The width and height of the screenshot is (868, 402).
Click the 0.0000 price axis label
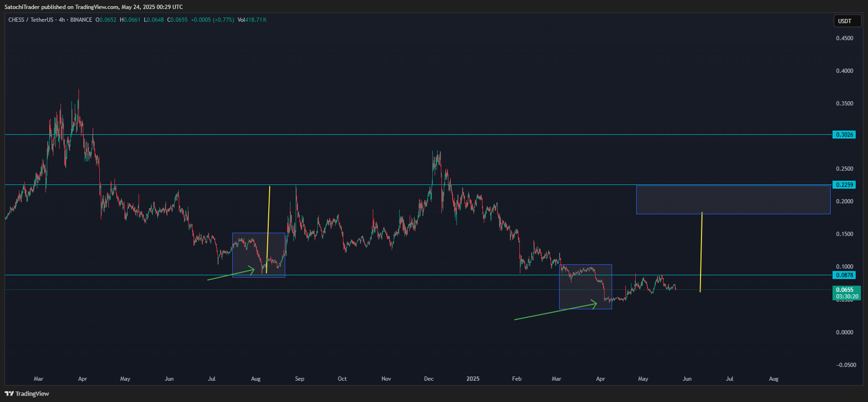(844, 332)
